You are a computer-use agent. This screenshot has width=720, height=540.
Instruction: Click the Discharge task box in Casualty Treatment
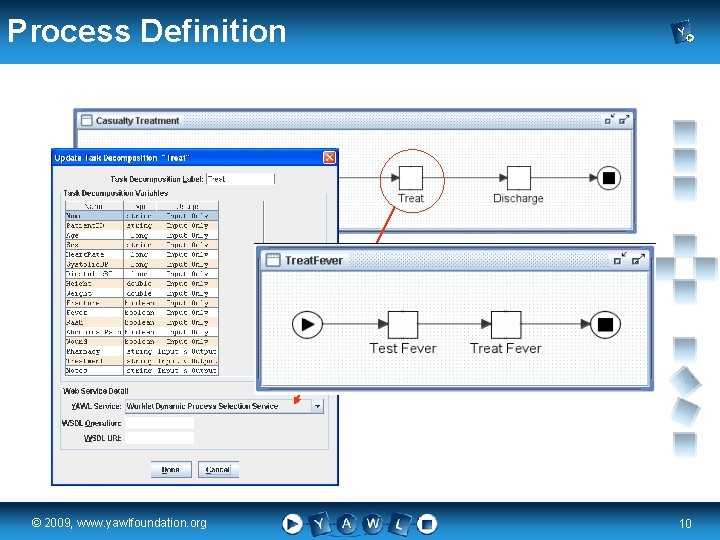tap(518, 178)
